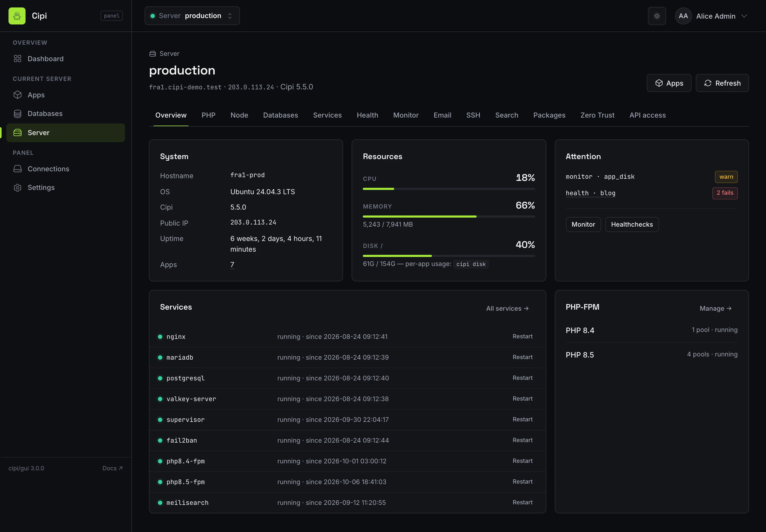The image size is (766, 532).
Task: Restart the php8.4-fpm service
Action: [x=522, y=461]
